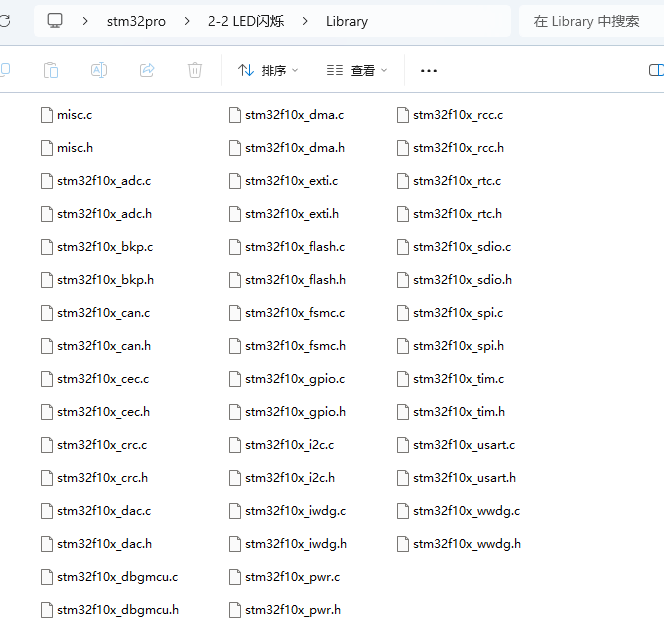Click Library in the address breadcrumb
The width and height of the screenshot is (664, 632).
click(347, 21)
